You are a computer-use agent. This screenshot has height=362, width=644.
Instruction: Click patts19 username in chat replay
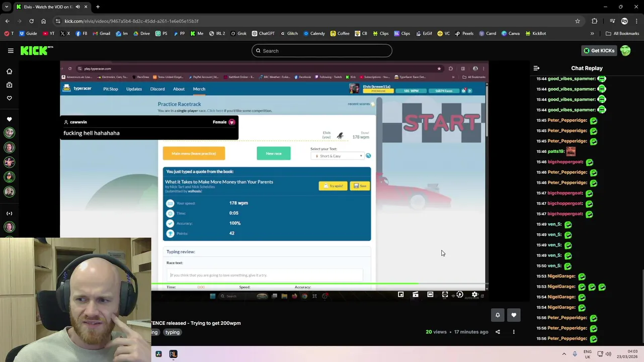(555, 151)
